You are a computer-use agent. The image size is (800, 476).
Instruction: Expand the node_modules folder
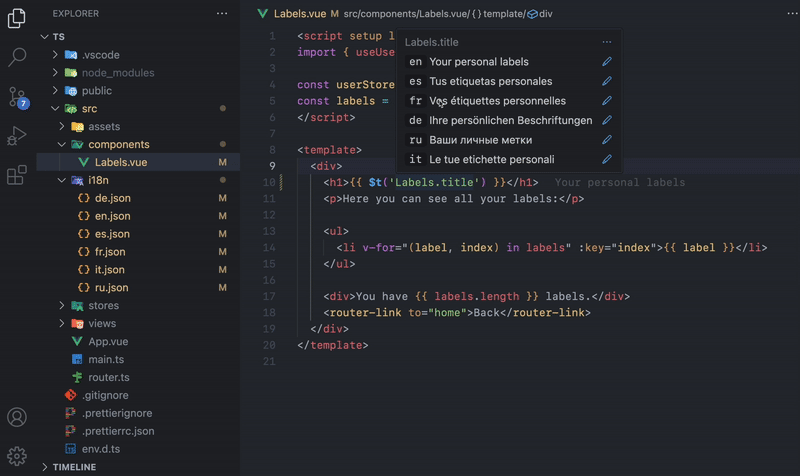[55, 72]
